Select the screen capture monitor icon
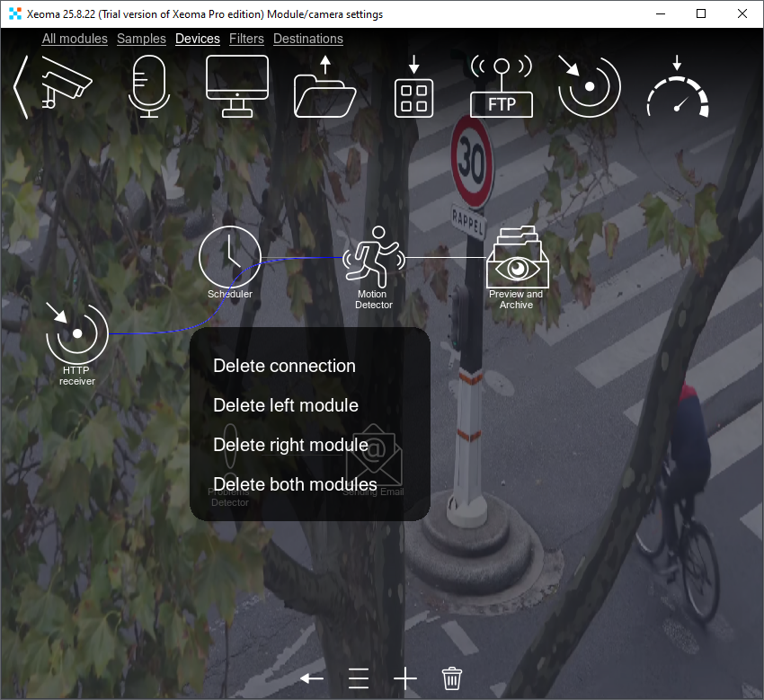The width and height of the screenshot is (764, 700). (236, 85)
